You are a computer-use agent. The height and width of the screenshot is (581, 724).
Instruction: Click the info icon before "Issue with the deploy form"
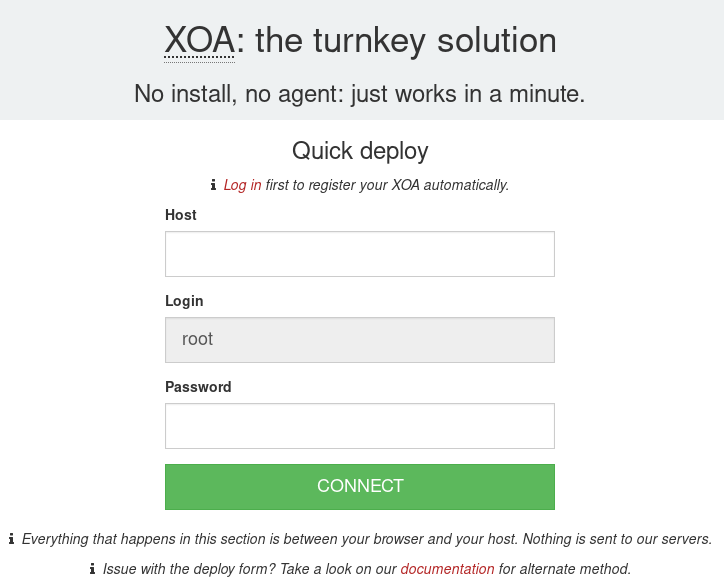tap(92, 569)
